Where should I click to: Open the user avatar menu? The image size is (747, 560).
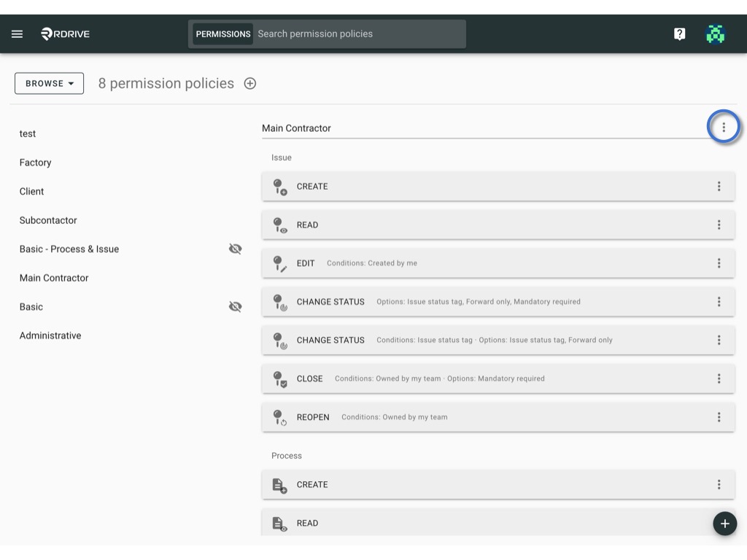pos(715,34)
